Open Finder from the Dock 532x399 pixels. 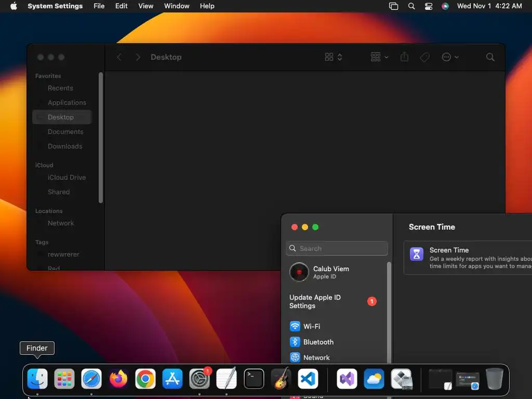[x=37, y=379]
